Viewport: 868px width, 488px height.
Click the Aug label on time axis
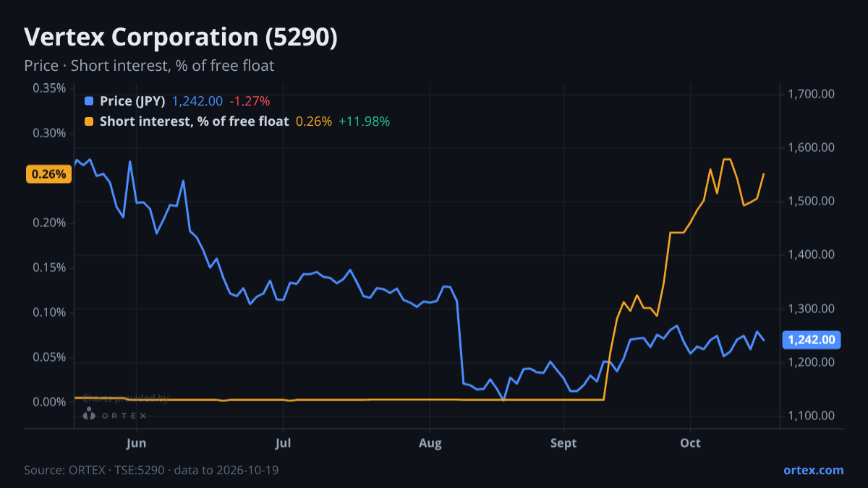430,442
